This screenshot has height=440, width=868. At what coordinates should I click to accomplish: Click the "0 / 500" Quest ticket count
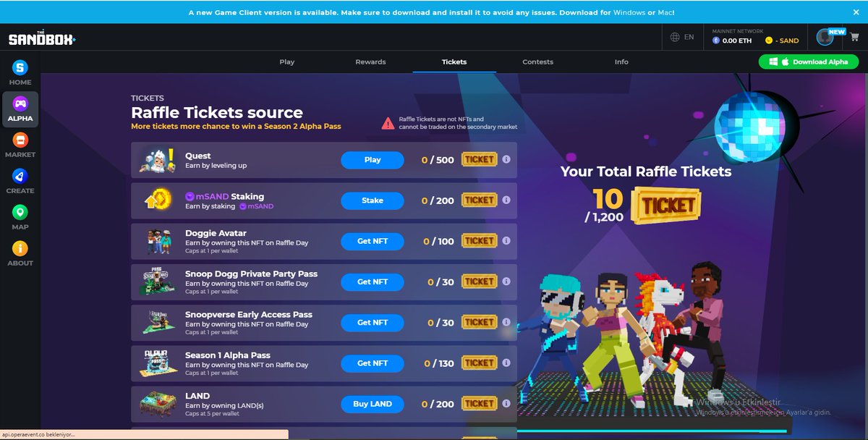438,160
